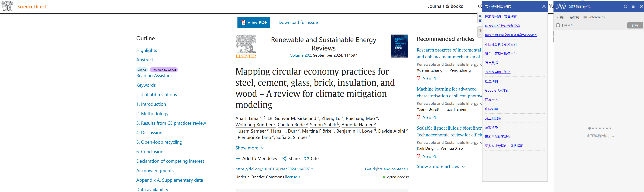Click the help question mark icon
The width and height of the screenshot is (644, 192).
pyautogui.click(x=480, y=6)
